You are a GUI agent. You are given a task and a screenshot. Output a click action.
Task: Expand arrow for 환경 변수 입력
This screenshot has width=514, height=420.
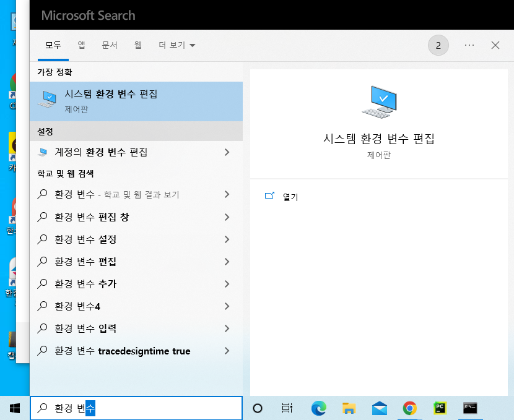point(227,328)
